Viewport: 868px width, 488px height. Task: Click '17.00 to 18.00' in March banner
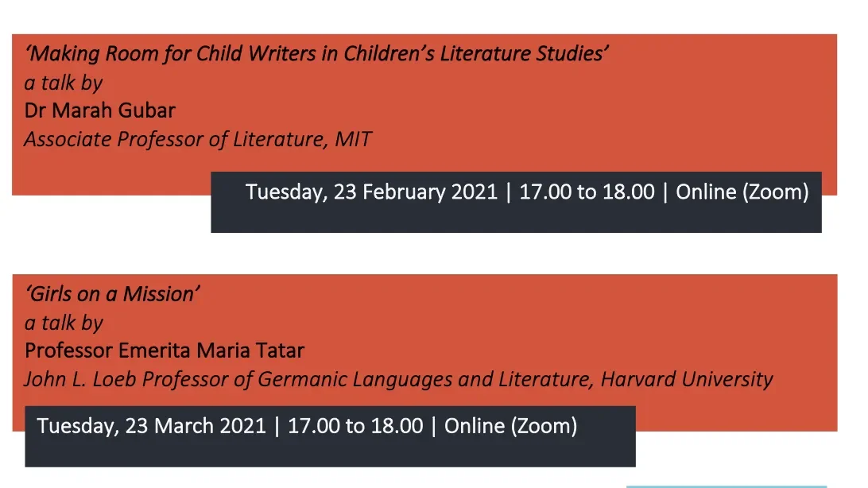(x=355, y=426)
